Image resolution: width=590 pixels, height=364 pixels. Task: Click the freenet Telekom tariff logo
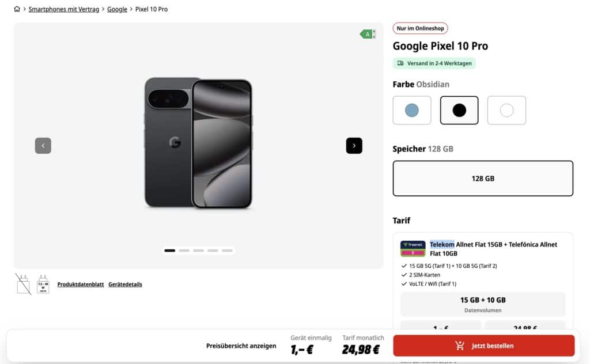tap(413, 249)
